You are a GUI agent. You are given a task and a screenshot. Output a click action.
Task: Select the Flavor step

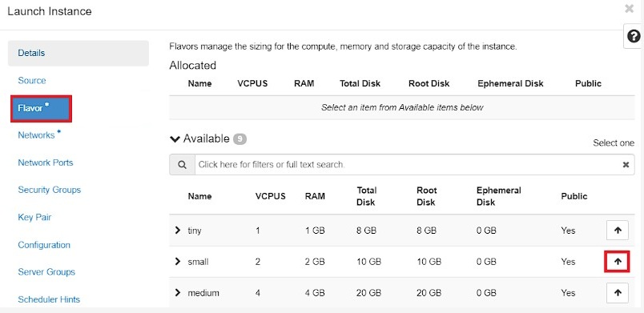coord(42,108)
